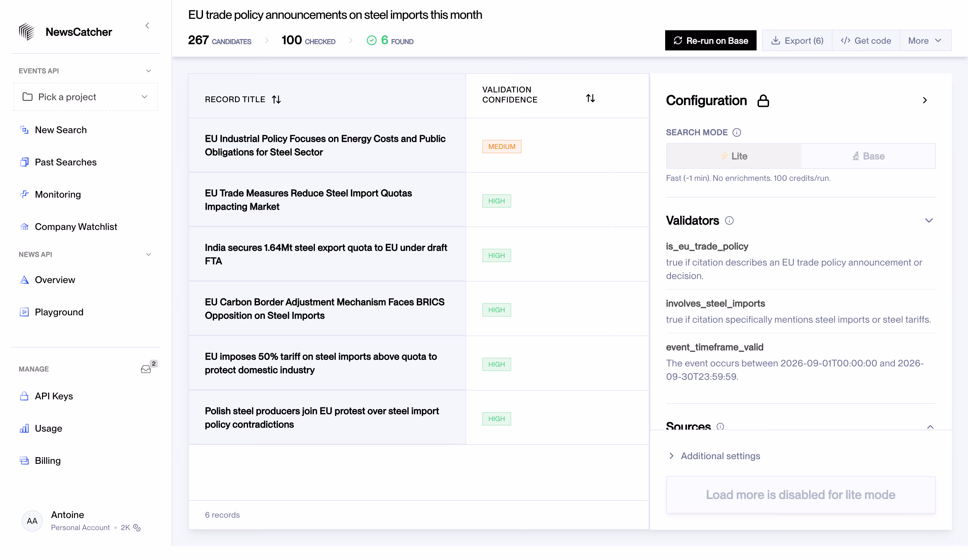968x560 pixels.
Task: Collapse the News API section
Action: click(x=149, y=255)
